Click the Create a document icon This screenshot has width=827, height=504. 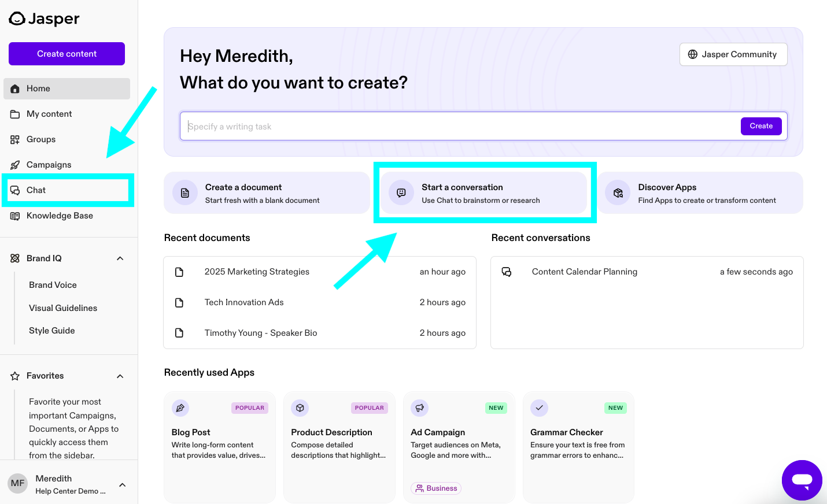(x=185, y=193)
